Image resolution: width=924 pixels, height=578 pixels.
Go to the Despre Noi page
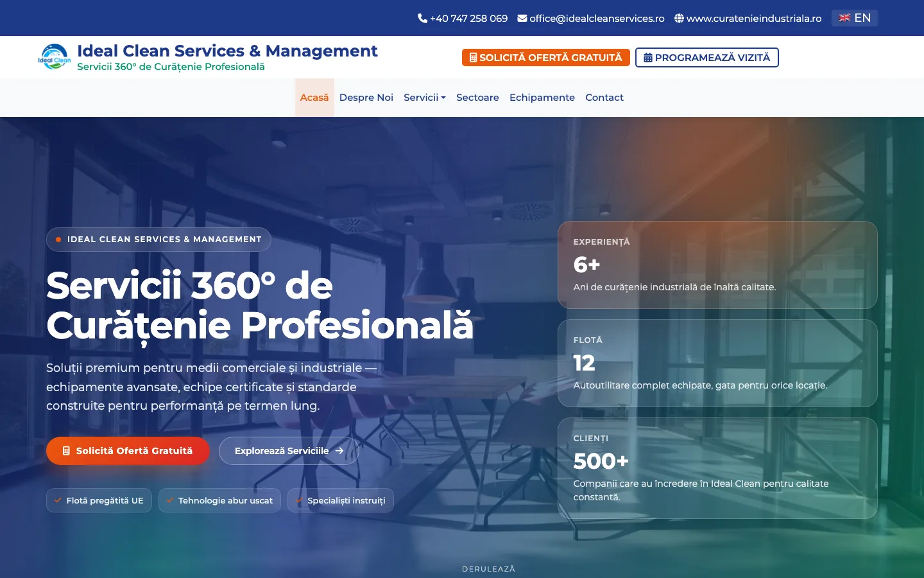[x=366, y=98]
